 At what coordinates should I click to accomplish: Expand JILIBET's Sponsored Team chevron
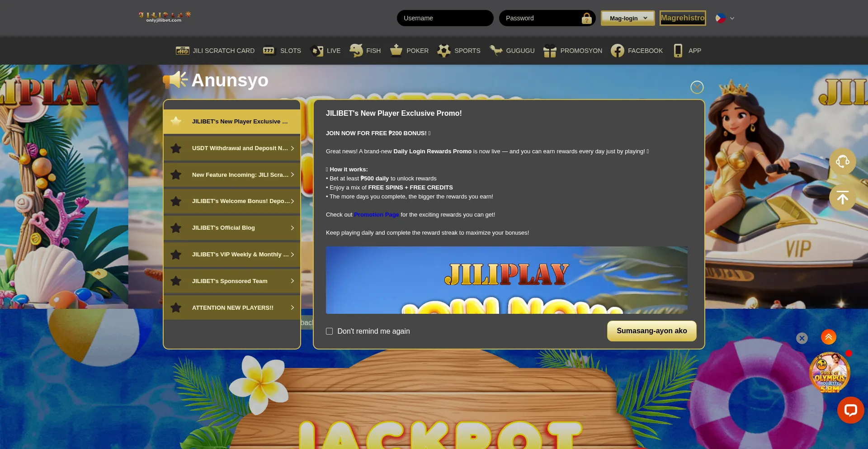292,281
